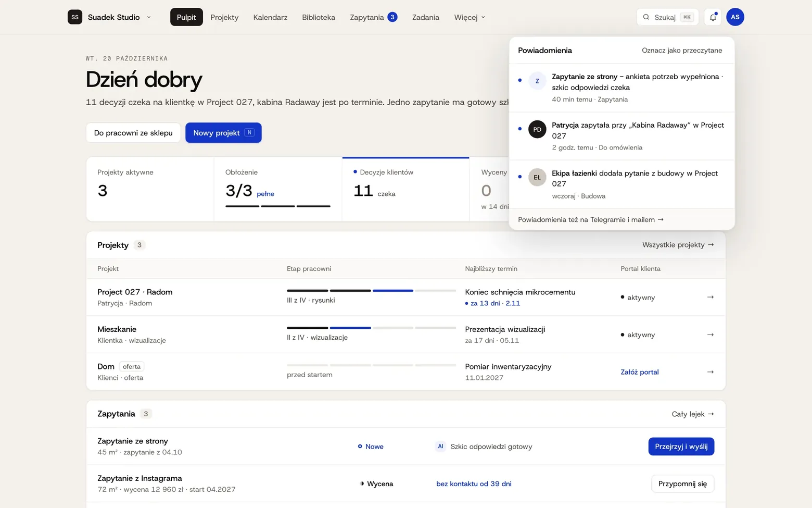Viewport: 812px width, 508px height.
Task: Click the Z avatar in notifications
Action: click(x=537, y=81)
